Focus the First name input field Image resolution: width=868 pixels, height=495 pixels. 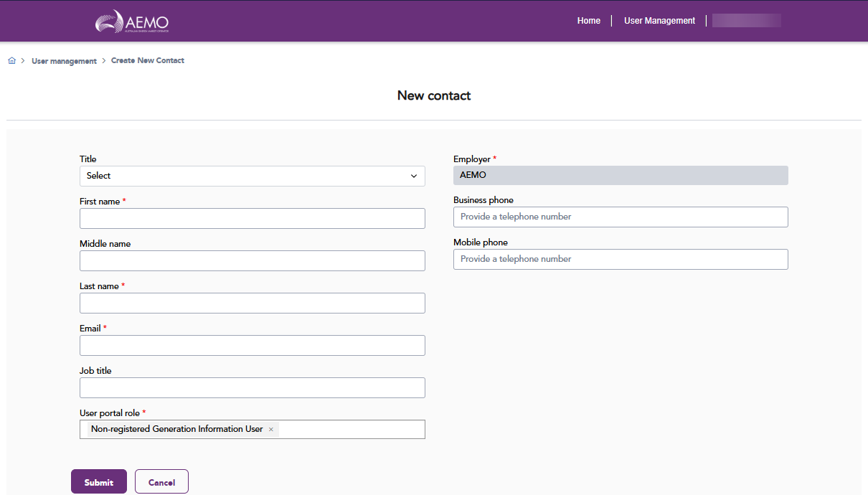[253, 219]
